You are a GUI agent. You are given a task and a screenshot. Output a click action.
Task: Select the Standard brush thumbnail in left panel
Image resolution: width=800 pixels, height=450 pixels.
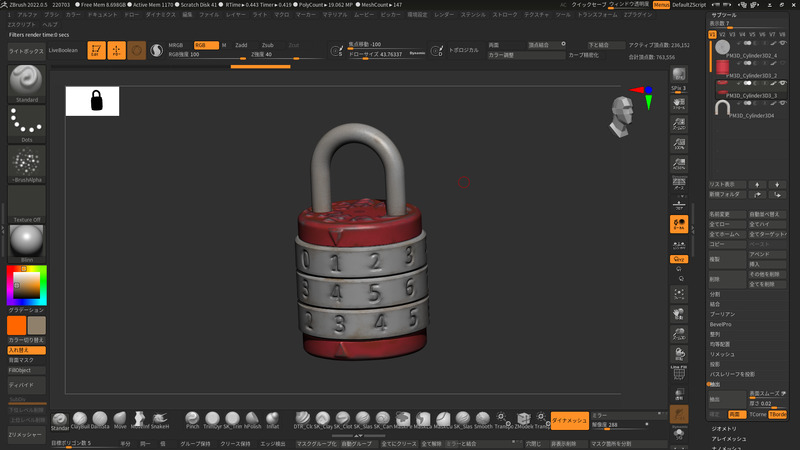[26, 83]
